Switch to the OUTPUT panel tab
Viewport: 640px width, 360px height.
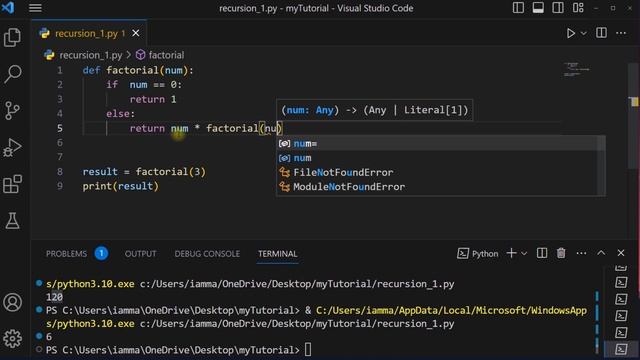coord(140,254)
